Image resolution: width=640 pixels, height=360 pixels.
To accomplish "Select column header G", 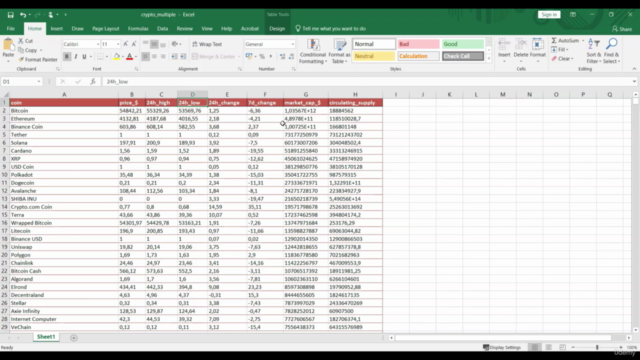I will coord(305,94).
